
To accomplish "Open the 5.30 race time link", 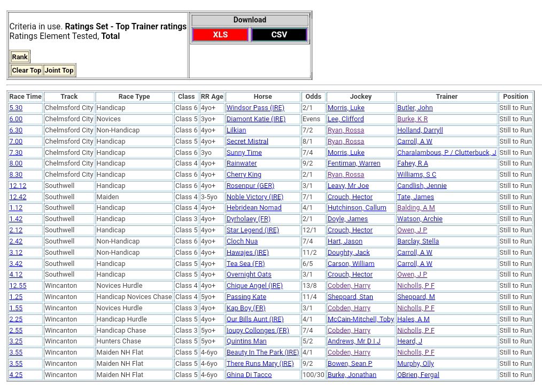I will coord(16,108).
